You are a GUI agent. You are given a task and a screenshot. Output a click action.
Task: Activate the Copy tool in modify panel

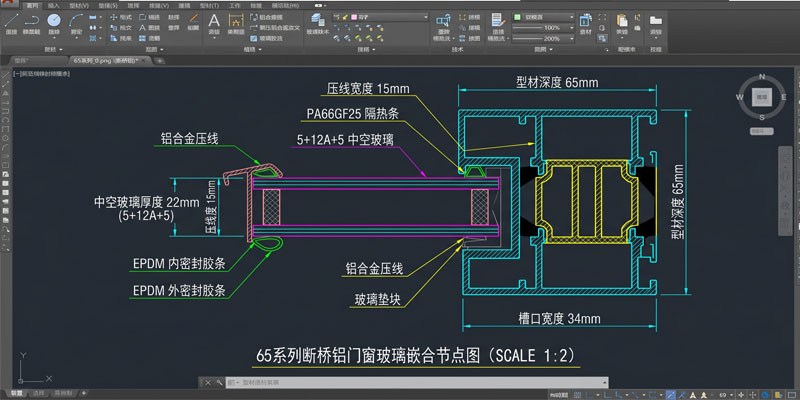[113, 28]
